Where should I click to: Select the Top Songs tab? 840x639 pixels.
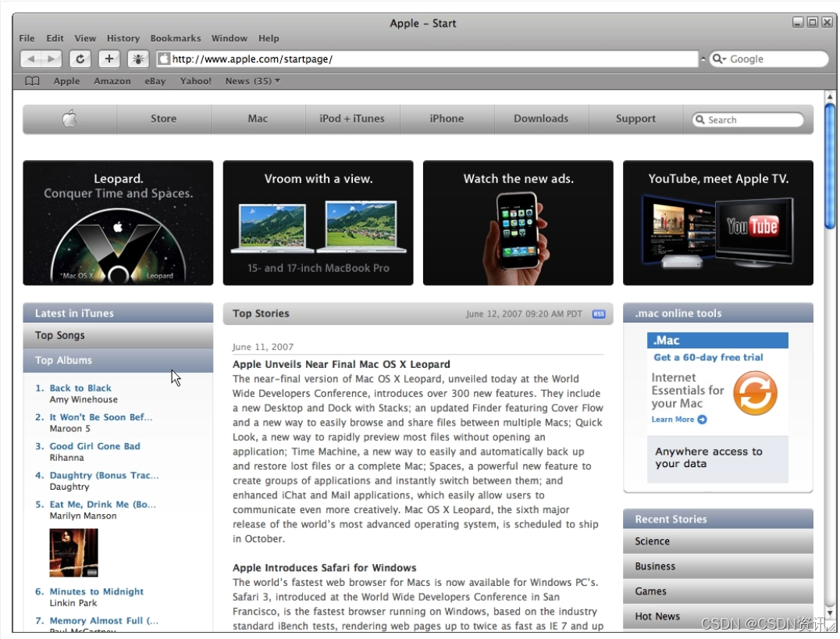click(x=118, y=336)
